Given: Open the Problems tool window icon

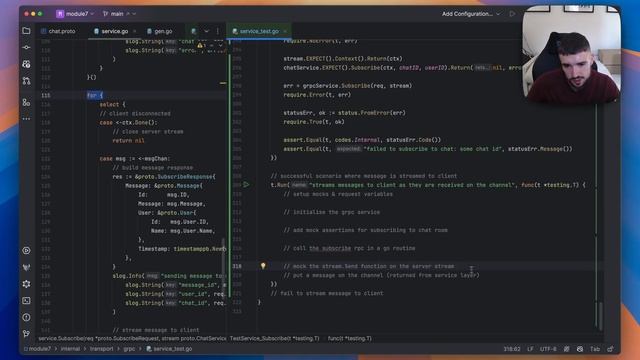Looking at the screenshot, I should click(27, 317).
